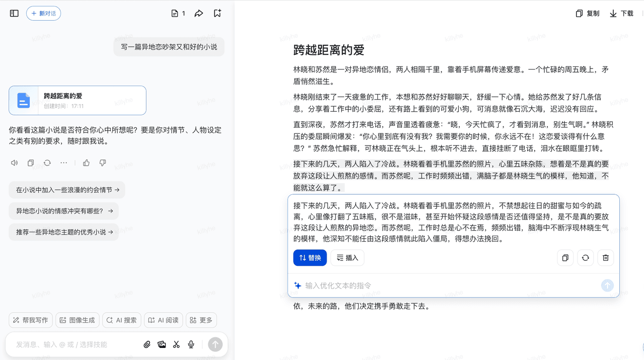The height and width of the screenshot is (360, 644).
Task: Bookmark this conversation
Action: 217,14
